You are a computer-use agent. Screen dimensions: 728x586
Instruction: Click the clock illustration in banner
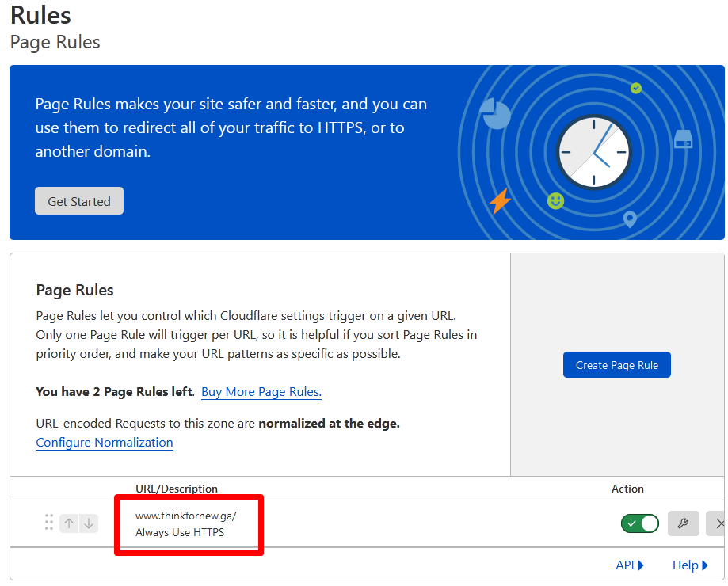tap(594, 152)
